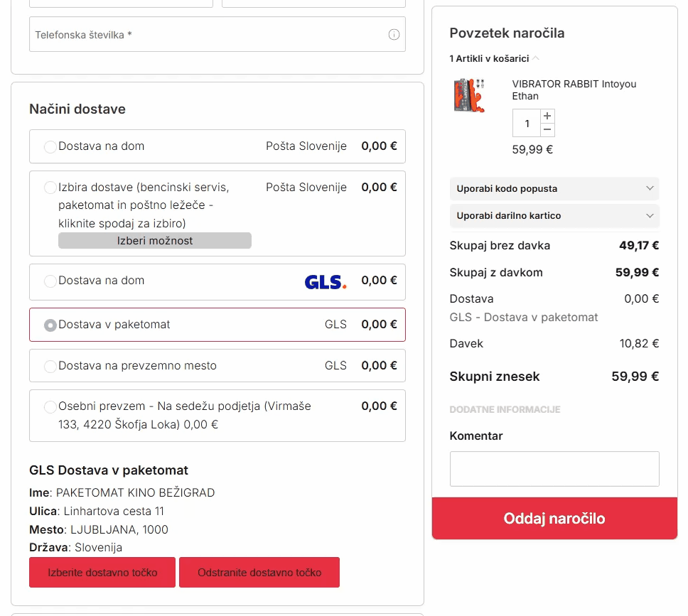Select Osebni prevzem pickup radio
This screenshot has width=688, height=616.
tap(50, 407)
